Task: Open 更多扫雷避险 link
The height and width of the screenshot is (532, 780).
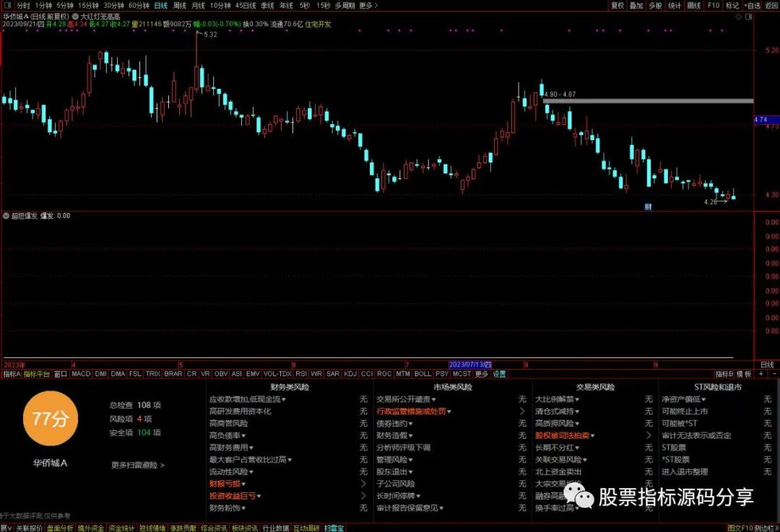Action: point(138,466)
